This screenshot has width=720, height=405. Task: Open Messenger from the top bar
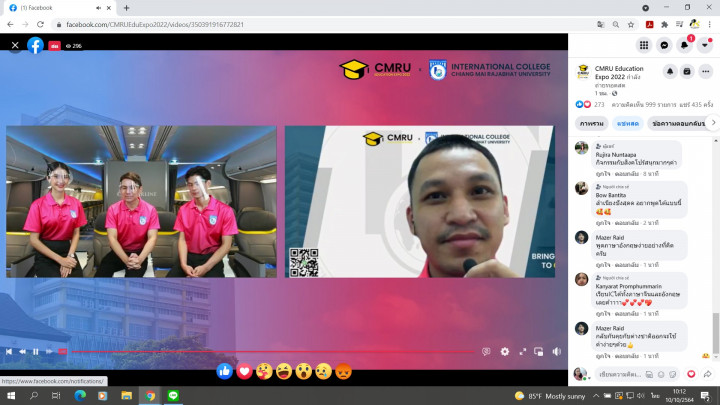pos(664,45)
